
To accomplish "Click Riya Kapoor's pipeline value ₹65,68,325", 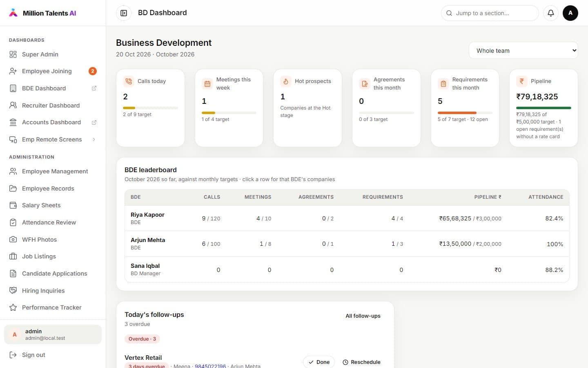I will pos(455,218).
